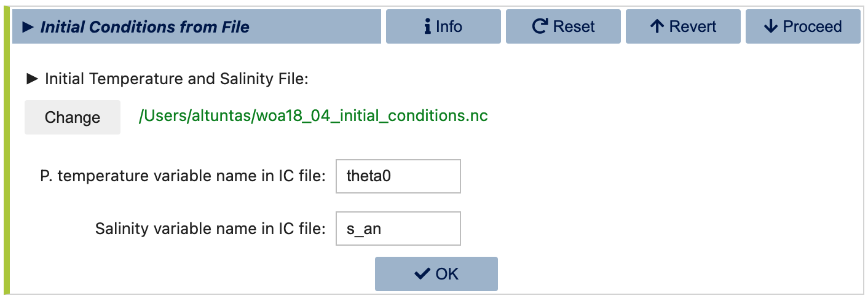Screen dimensions: 868x301
Task: Click the Salinity variable name label
Action: (210, 229)
